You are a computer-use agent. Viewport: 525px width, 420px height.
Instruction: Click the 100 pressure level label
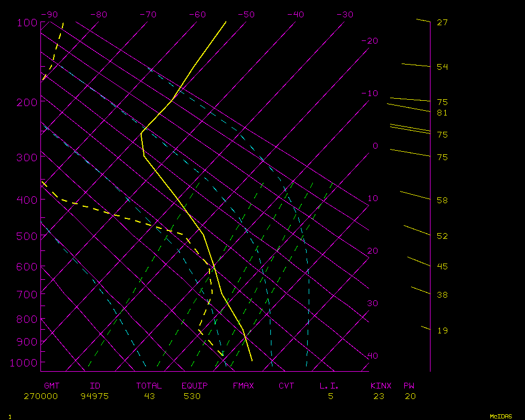(27, 23)
